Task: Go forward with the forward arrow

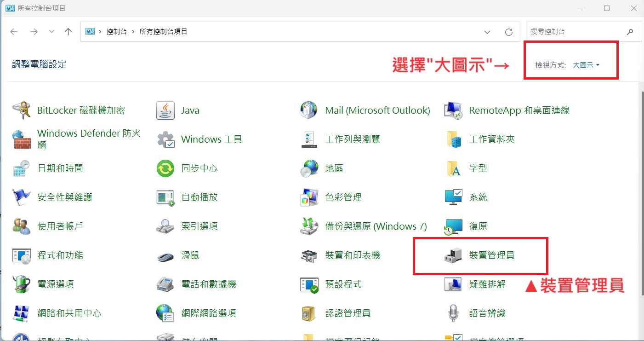Action: click(x=34, y=32)
